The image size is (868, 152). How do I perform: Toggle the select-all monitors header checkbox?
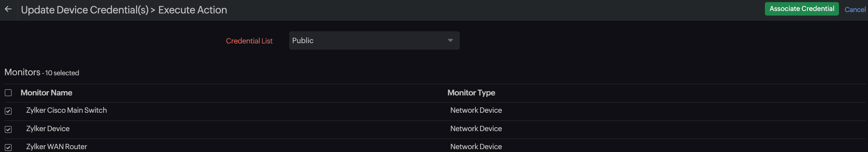pos(8,93)
